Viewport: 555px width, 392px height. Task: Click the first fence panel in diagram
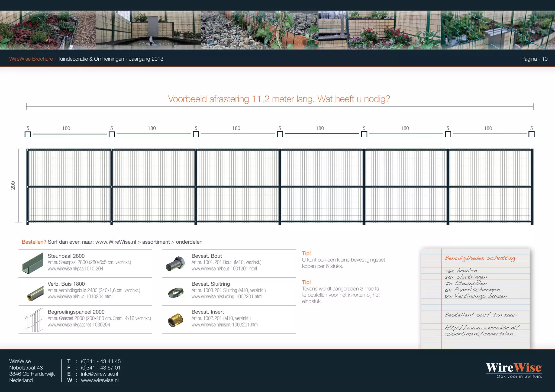click(x=69, y=187)
